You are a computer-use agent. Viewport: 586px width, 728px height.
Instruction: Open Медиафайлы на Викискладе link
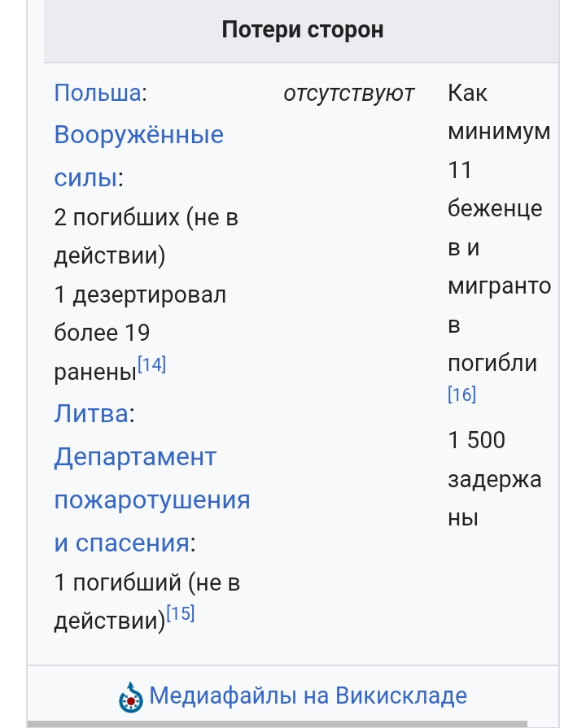tap(308, 695)
